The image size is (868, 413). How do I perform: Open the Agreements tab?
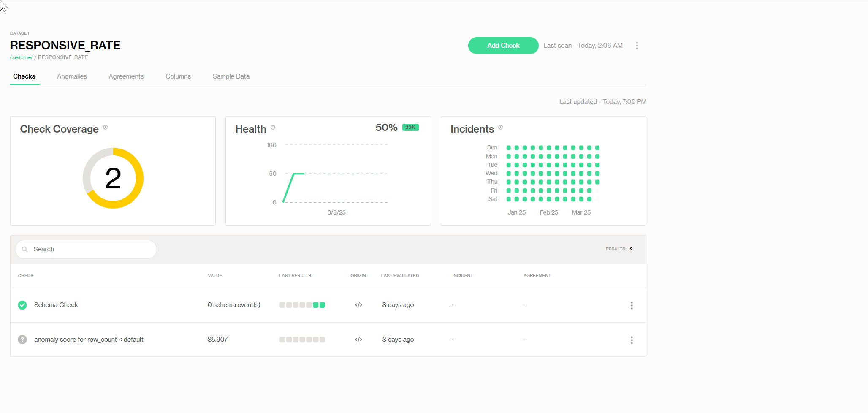[126, 76]
